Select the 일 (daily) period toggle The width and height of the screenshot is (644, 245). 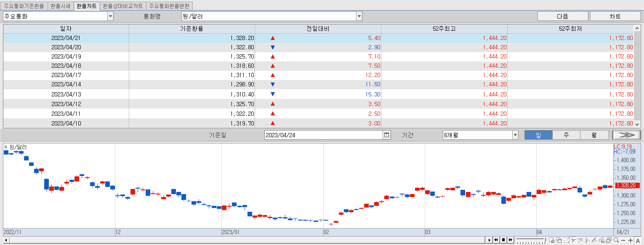point(538,135)
